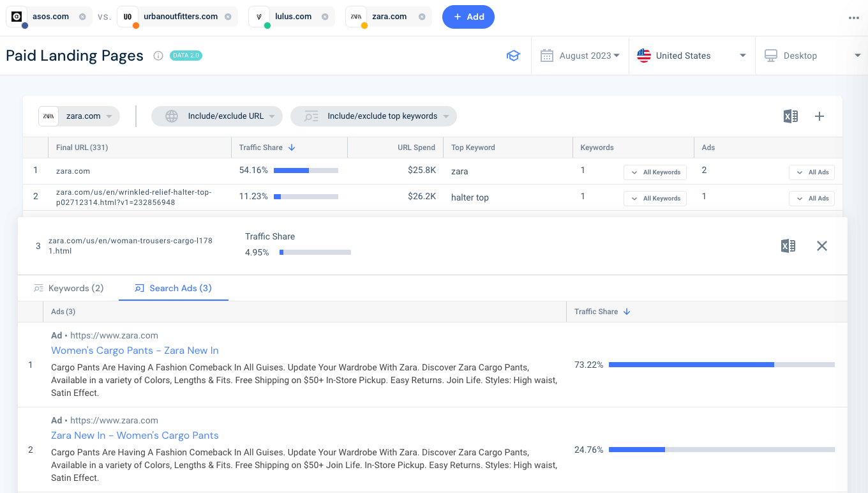The image size is (868, 493).
Task: Change the United States country selector
Action: (x=691, y=56)
